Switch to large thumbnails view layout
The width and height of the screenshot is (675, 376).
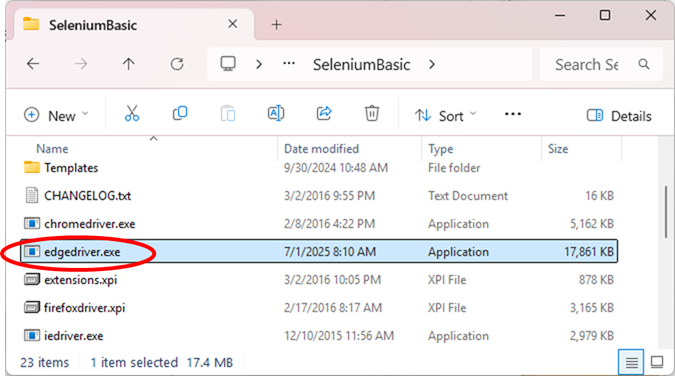click(x=657, y=362)
